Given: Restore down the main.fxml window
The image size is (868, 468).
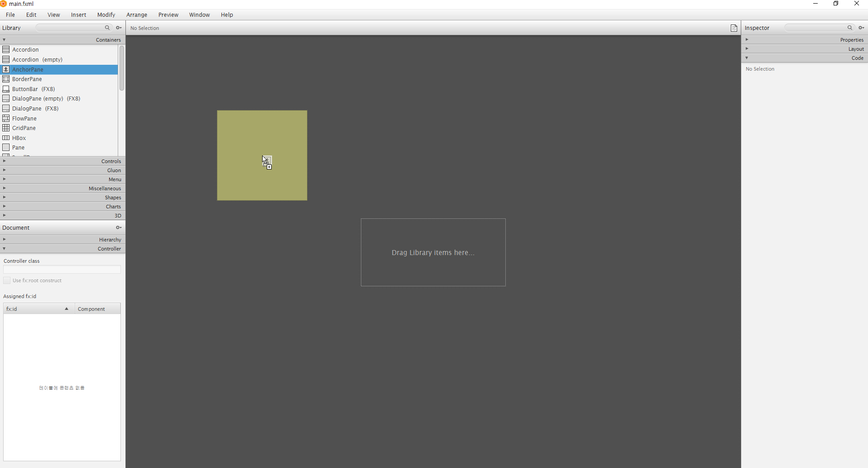Looking at the screenshot, I should click(836, 4).
